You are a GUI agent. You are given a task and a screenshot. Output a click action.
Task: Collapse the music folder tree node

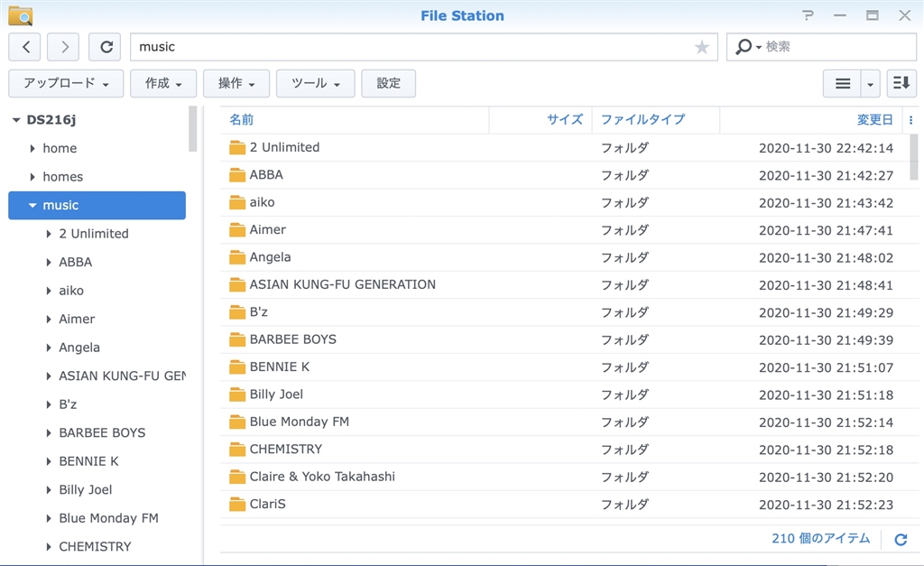click(32, 205)
